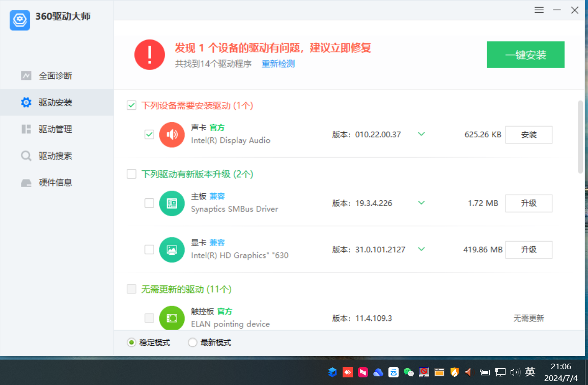Image resolution: width=588 pixels, height=385 pixels.
Task: Expand version dropdown for Synaptics SMBus Driver
Action: 421,203
